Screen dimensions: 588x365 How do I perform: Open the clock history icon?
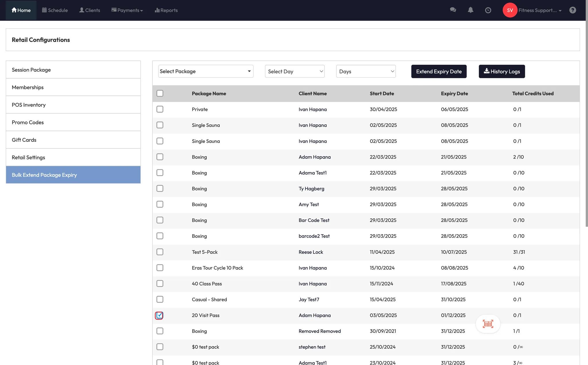(x=488, y=10)
